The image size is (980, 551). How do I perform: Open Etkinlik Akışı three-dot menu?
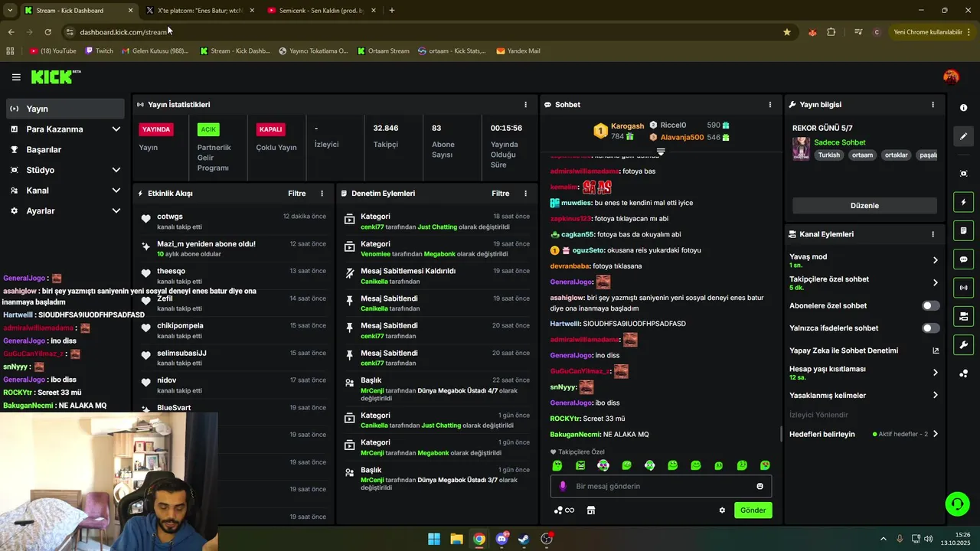pyautogui.click(x=322, y=194)
